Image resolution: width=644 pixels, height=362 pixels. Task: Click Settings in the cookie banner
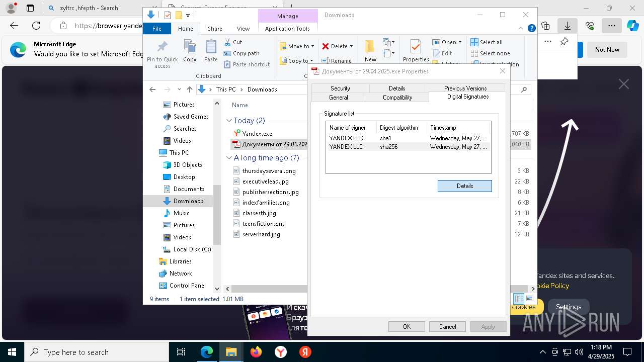coord(569,307)
